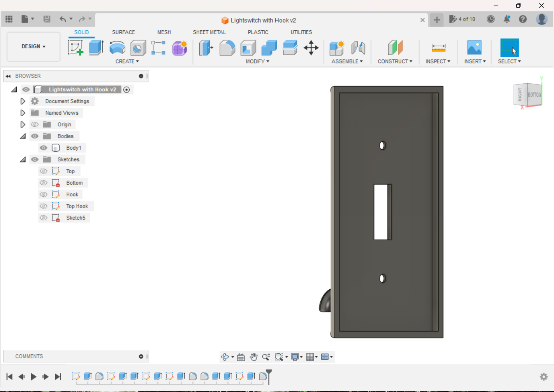Viewport: 554px width, 392px height.
Task: Select the SOLID tab
Action: click(x=81, y=32)
